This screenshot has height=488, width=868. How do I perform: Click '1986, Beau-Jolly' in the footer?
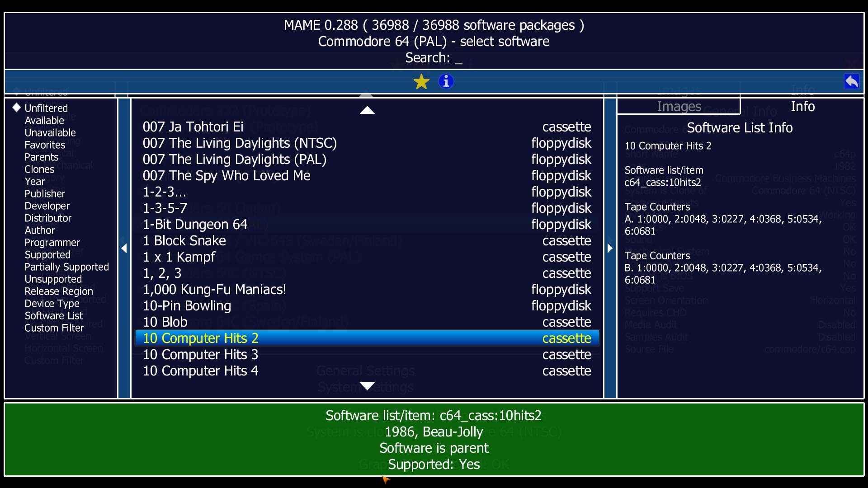[434, 432]
